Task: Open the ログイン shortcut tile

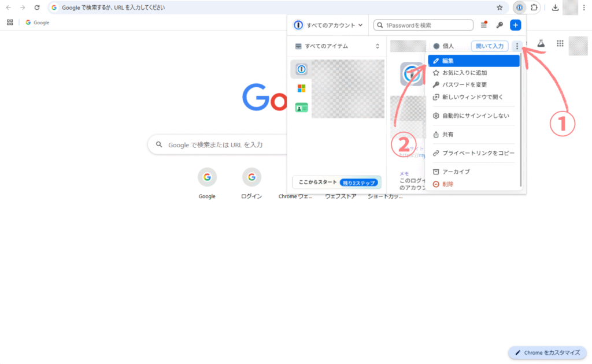Action: click(251, 183)
